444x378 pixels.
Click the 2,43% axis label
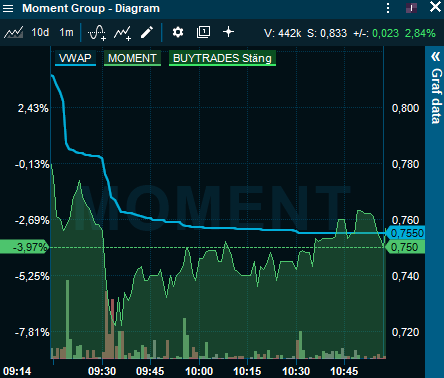coord(33,108)
